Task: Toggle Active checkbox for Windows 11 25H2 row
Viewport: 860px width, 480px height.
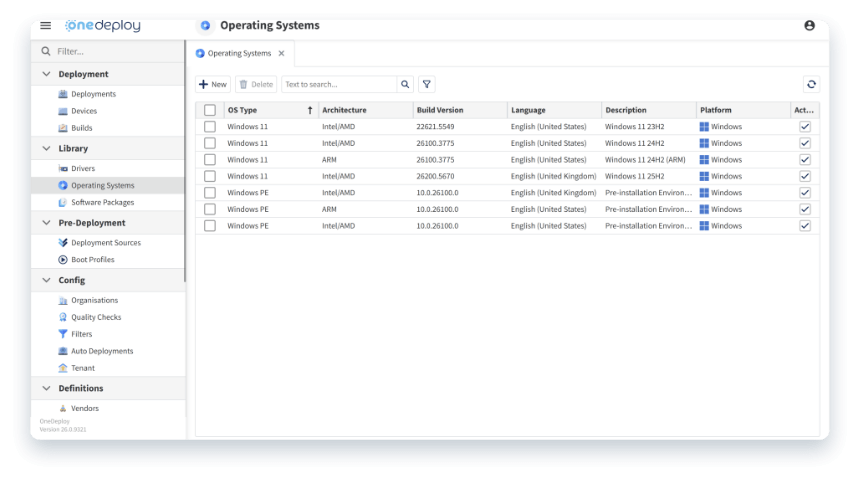Action: coord(805,176)
